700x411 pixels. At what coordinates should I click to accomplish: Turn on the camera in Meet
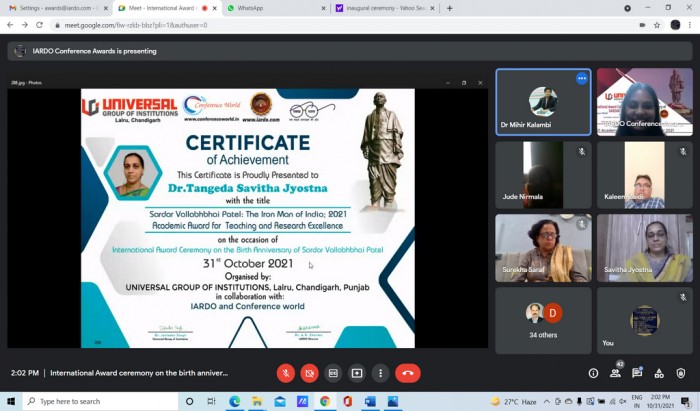tap(309, 373)
